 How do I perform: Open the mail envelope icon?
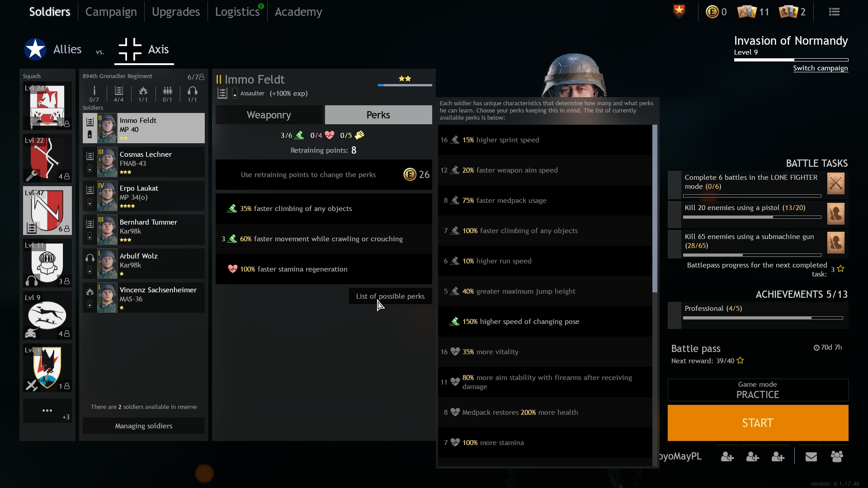coord(811,457)
